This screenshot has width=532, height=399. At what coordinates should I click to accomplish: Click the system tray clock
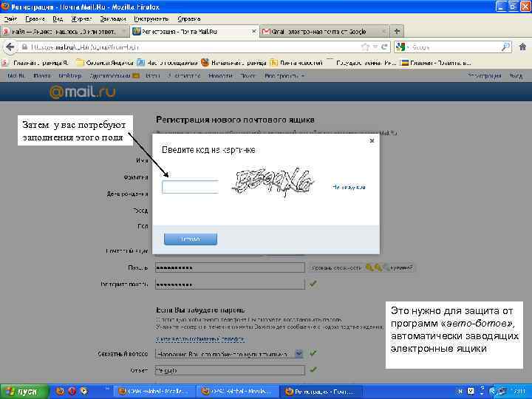[x=519, y=392]
